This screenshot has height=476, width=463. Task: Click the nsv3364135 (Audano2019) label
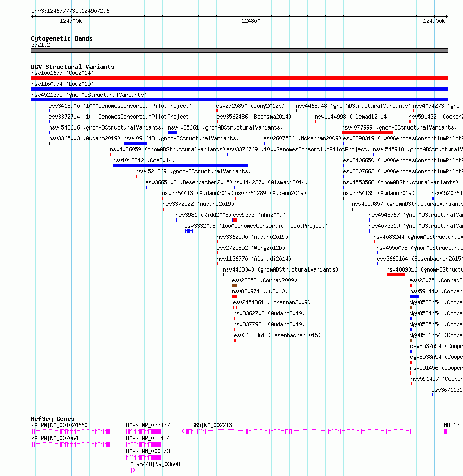click(x=379, y=193)
